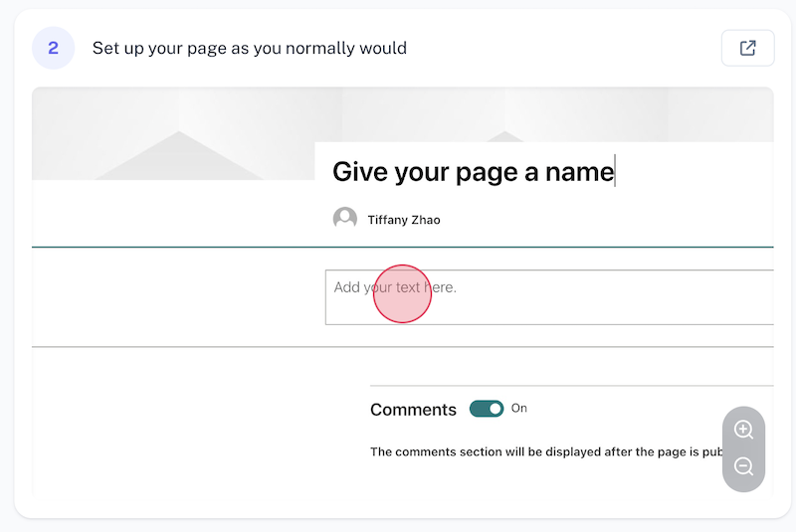Turn off the Comments toggle

pyautogui.click(x=487, y=409)
